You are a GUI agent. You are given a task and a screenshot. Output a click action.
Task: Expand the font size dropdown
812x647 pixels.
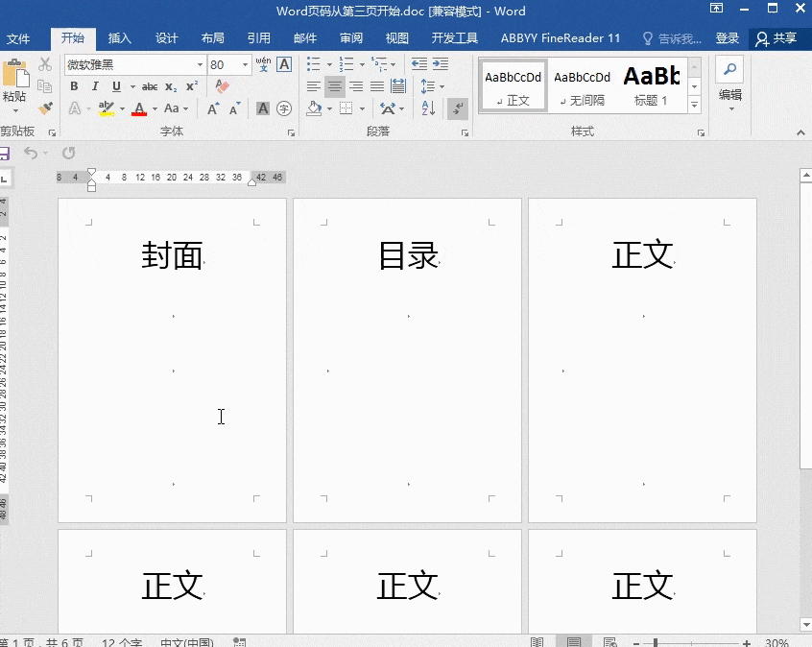246,64
